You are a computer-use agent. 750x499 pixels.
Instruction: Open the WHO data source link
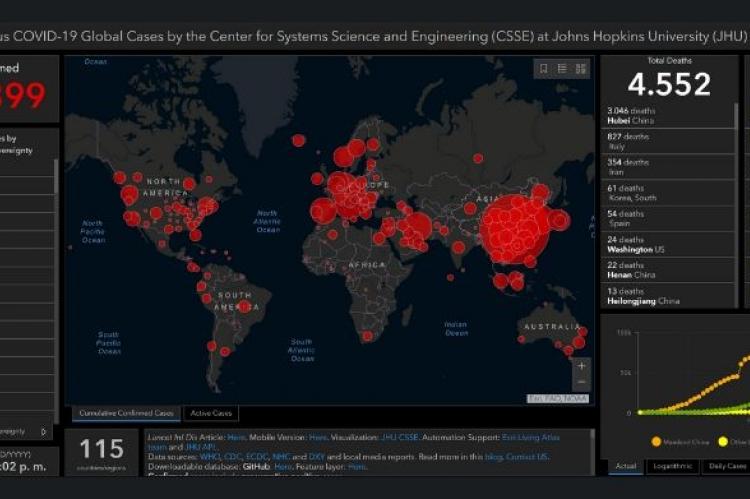click(x=210, y=457)
